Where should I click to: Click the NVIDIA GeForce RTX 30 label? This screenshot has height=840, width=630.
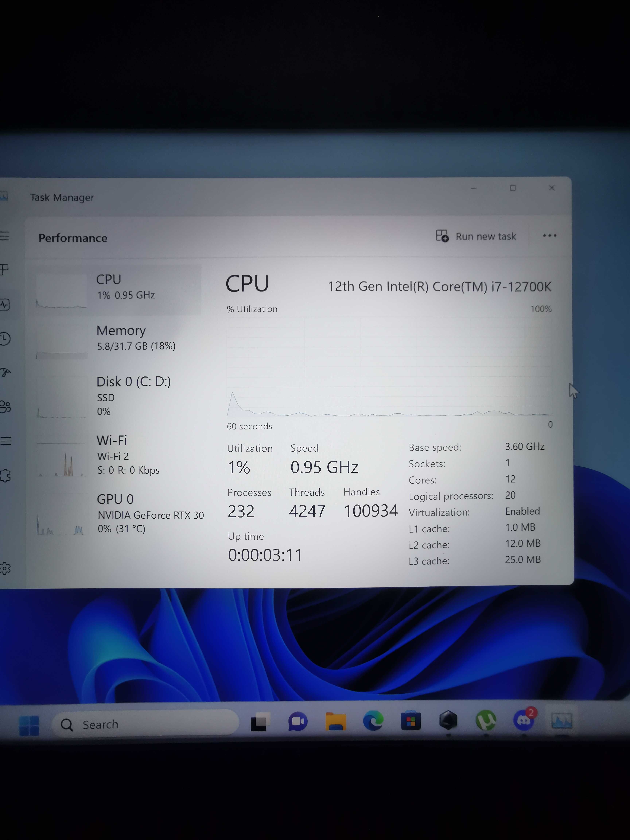(151, 515)
